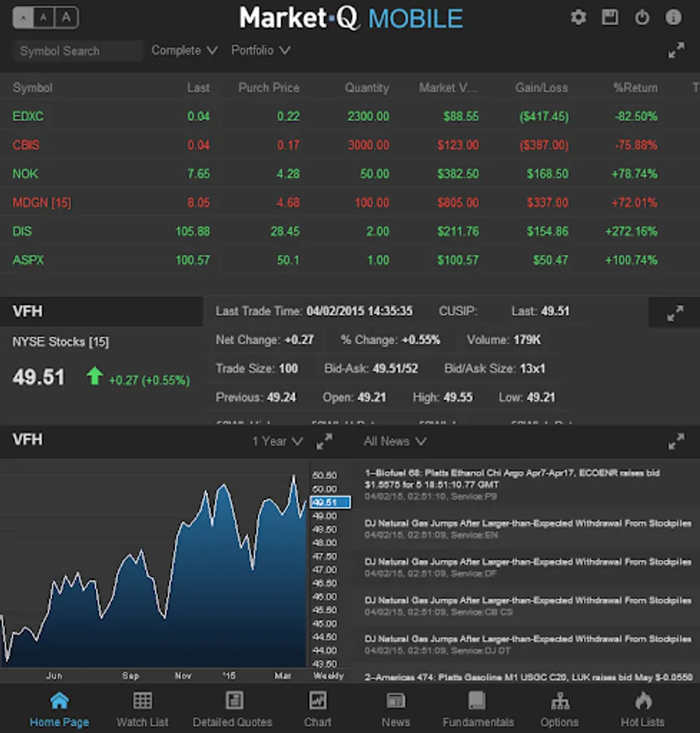The width and height of the screenshot is (700, 733).
Task: Expand the VFH chart panel
Action: 324,441
